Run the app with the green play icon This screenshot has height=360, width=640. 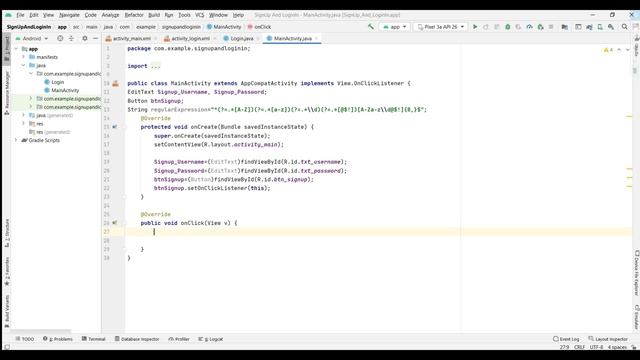coord(475,27)
